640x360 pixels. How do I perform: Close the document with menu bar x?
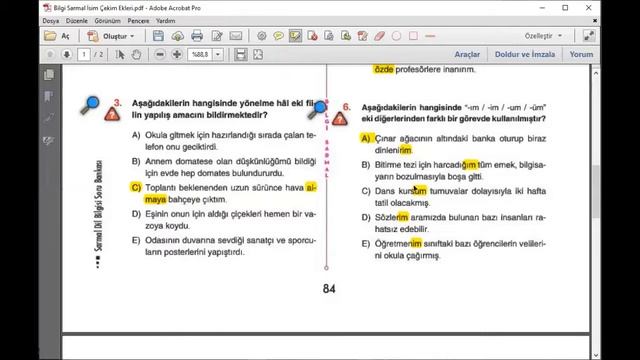point(595,20)
